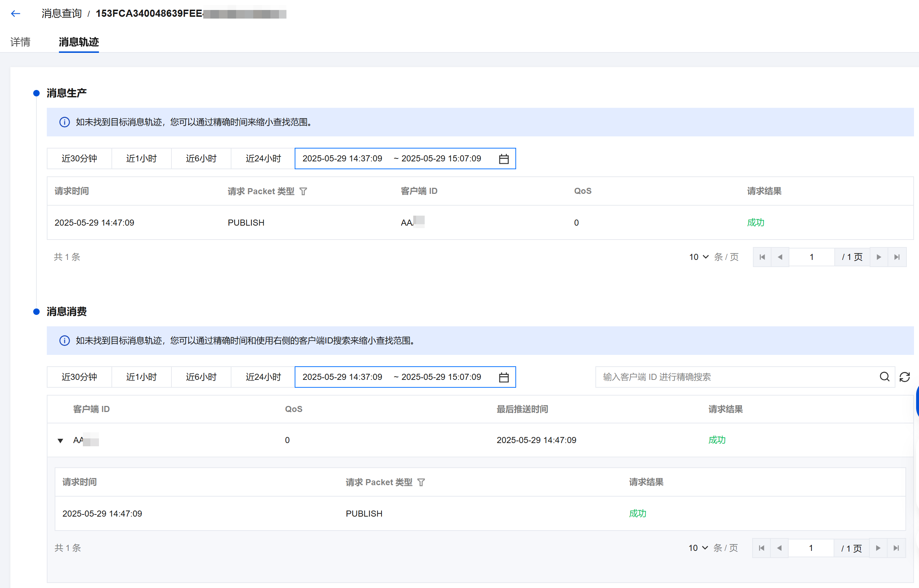Select 近6小时 in consumption time filter
The image size is (919, 588).
point(201,377)
